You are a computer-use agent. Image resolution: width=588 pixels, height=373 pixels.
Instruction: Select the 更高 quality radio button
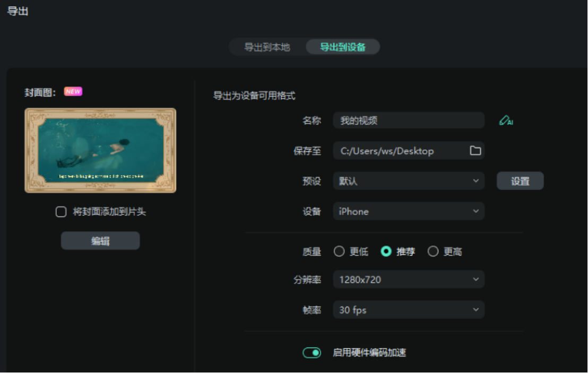pyautogui.click(x=433, y=251)
